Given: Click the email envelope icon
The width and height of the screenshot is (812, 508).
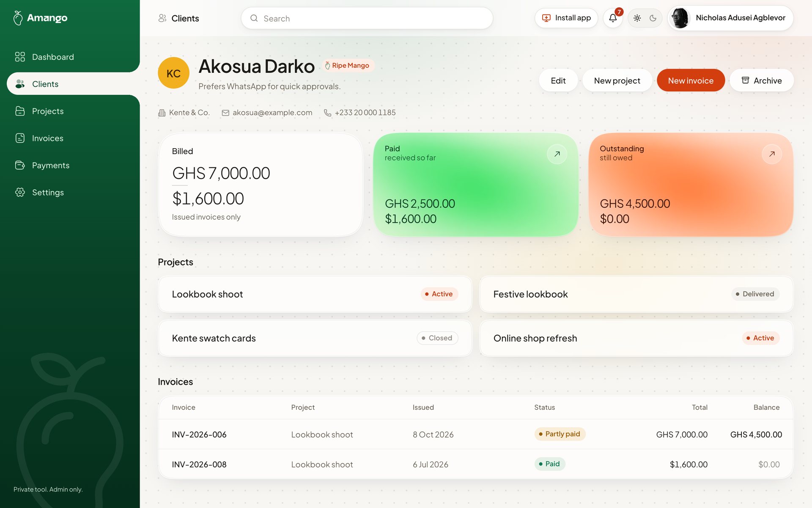Looking at the screenshot, I should pos(225,113).
